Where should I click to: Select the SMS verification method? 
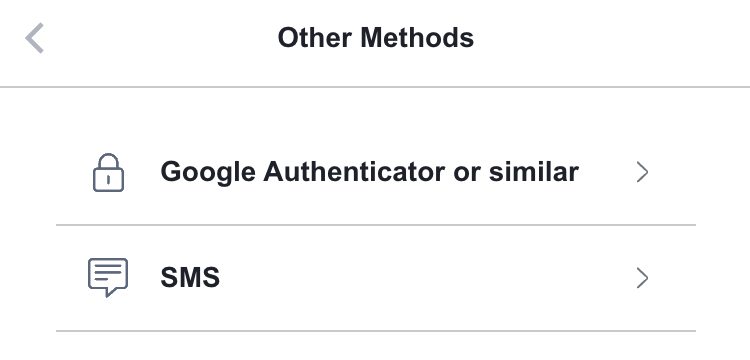coord(375,278)
